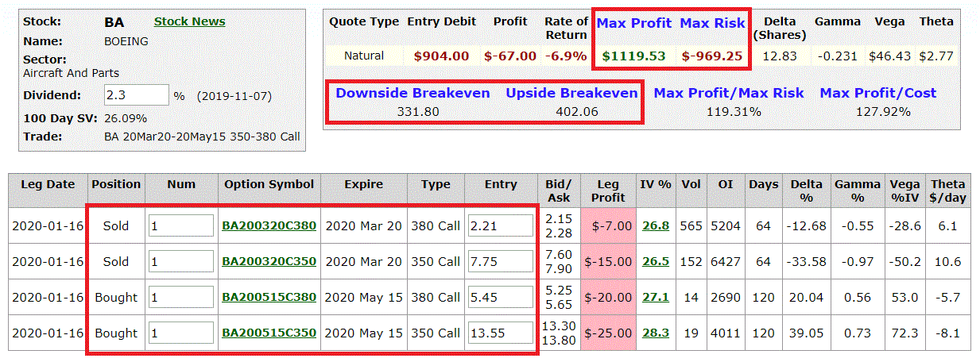The height and width of the screenshot is (362, 980).
Task: Select the 100 Day SV value 26.09%
Action: pos(126,118)
